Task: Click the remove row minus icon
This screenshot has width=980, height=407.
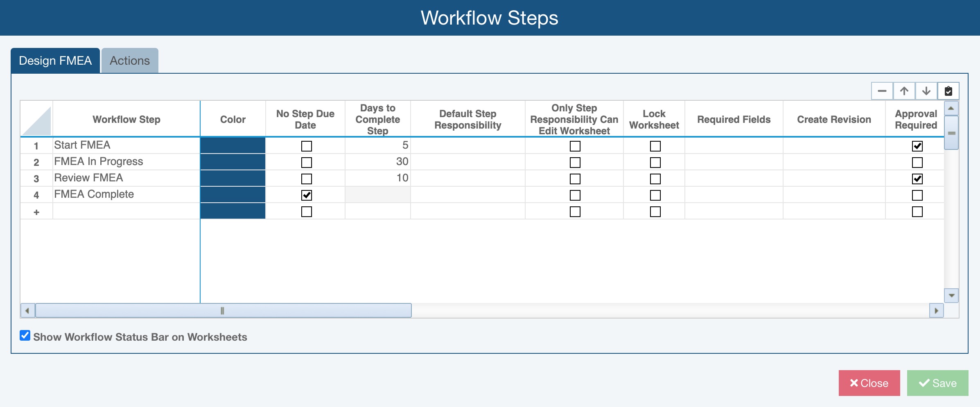Action: [x=882, y=91]
